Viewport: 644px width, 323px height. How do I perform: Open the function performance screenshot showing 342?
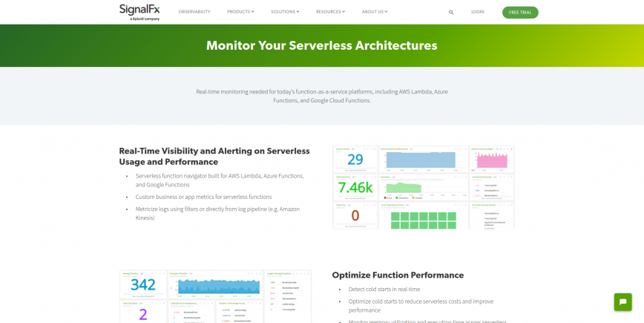pyautogui.click(x=216, y=296)
